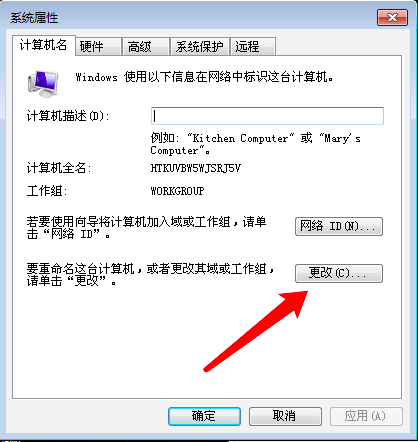Click the 更改(C)... button
This screenshot has width=418, height=442.
click(x=339, y=273)
